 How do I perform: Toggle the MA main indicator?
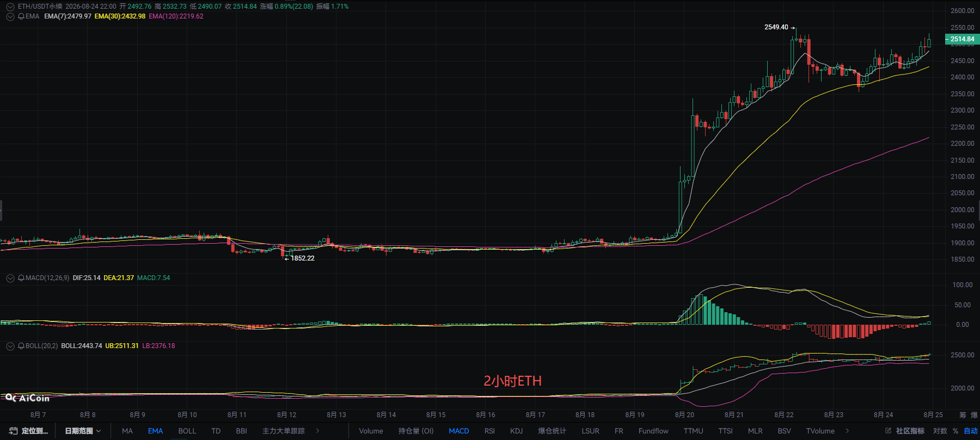point(127,431)
